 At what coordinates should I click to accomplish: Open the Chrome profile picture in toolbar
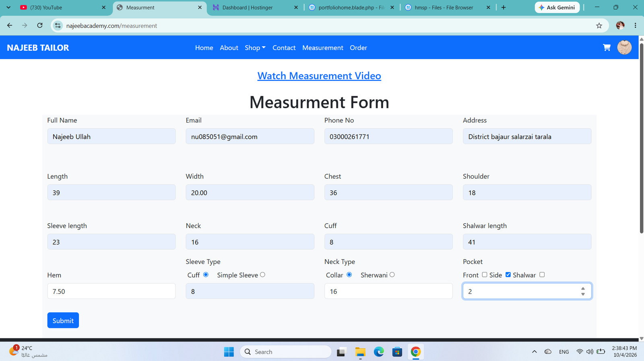(x=620, y=25)
